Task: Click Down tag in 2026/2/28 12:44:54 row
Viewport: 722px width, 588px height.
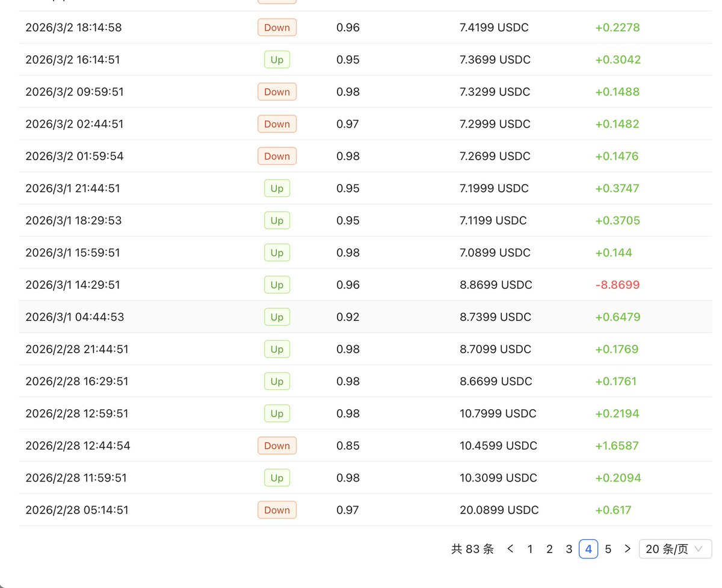Action: pyautogui.click(x=277, y=445)
